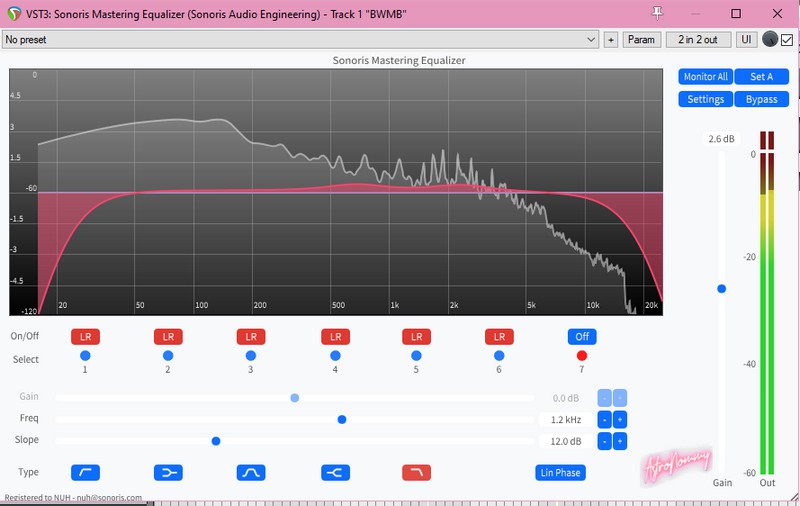Open the 'No preset' dropdown
This screenshot has height=506, width=800.
(x=300, y=40)
